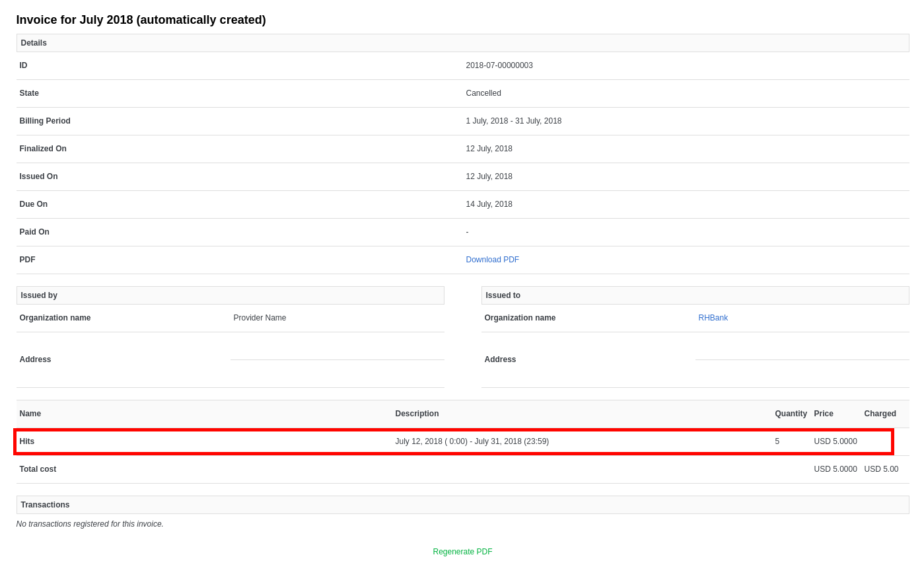Click the Hits row price USD 5.0000
The width and height of the screenshot is (924, 561).
pos(835,441)
